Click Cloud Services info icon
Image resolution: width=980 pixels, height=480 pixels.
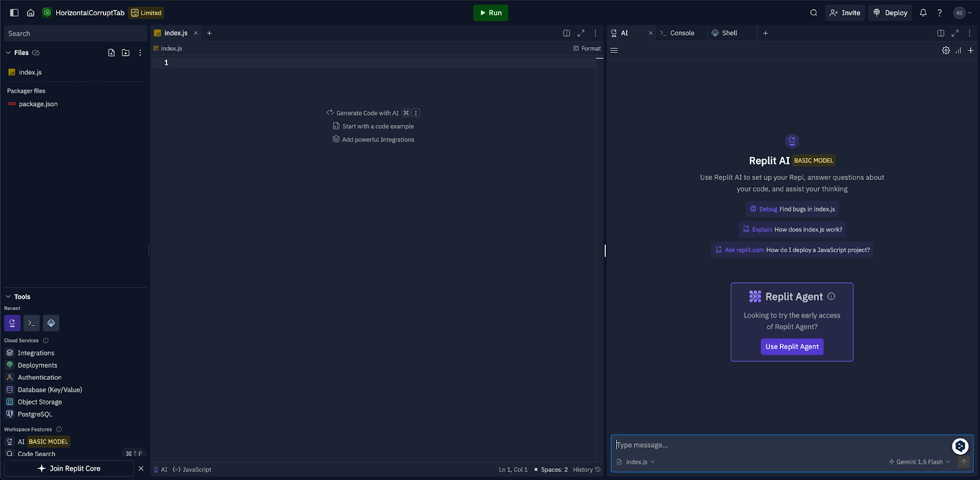(45, 340)
